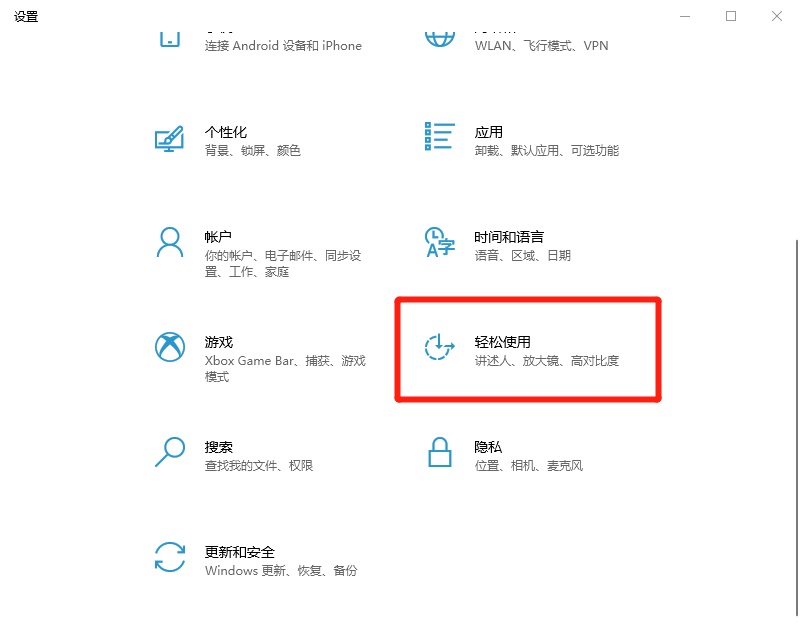Open the network globe icon
The height and width of the screenshot is (632, 800).
pos(439,39)
